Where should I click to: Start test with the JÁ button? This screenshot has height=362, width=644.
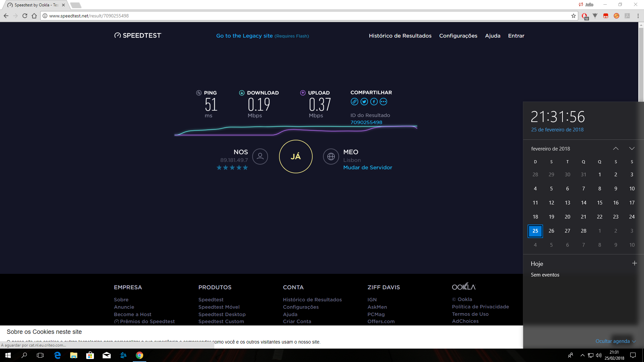296,157
